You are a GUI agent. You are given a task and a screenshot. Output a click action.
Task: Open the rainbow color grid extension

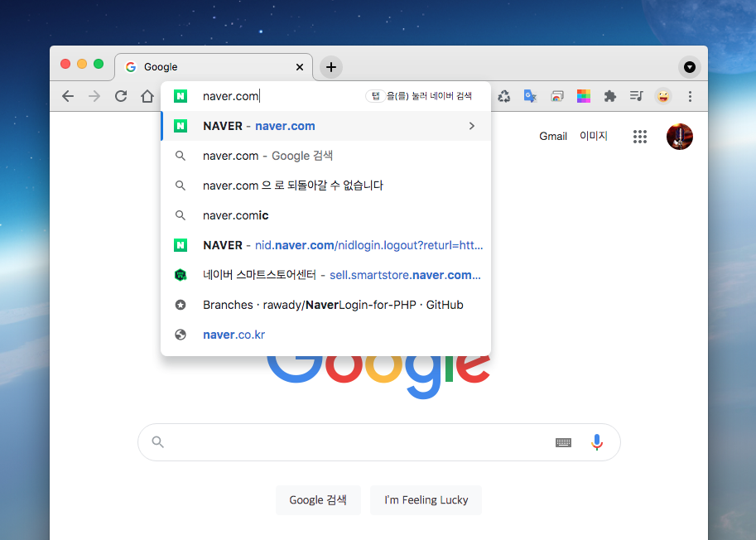tap(584, 96)
